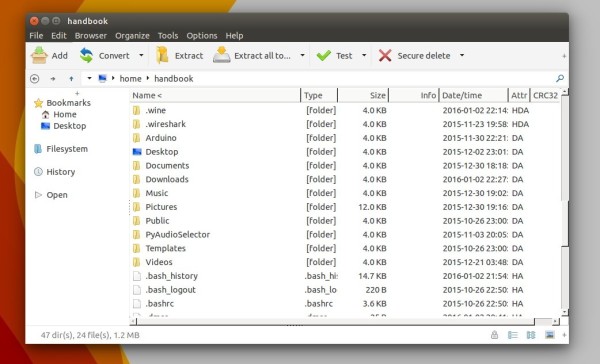Go up one directory with up arrow
This screenshot has height=364, width=600.
point(71,79)
